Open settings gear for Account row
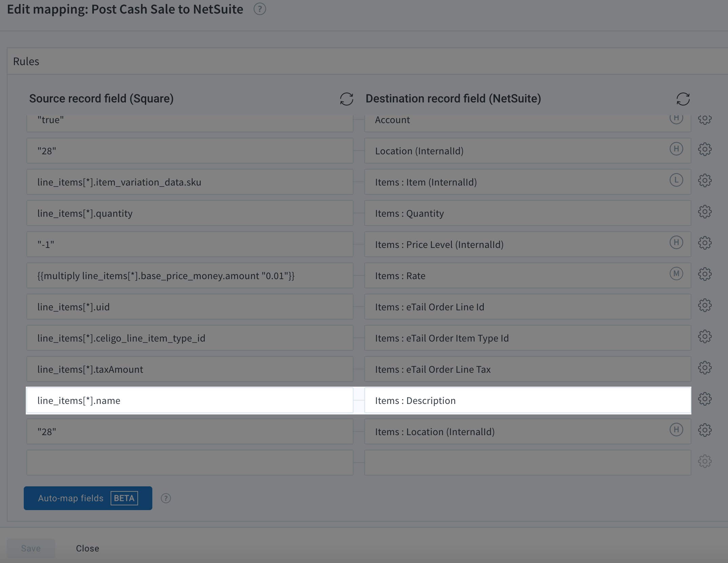 [705, 119]
